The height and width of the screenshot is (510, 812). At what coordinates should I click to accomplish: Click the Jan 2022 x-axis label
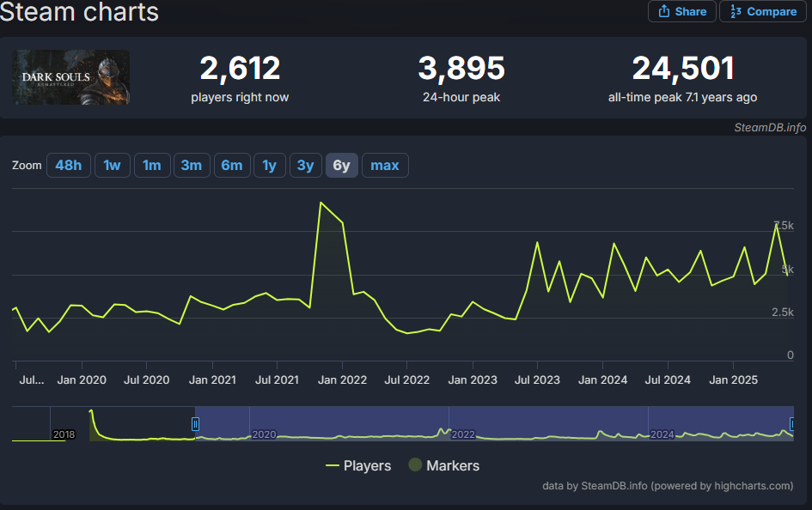(x=342, y=380)
